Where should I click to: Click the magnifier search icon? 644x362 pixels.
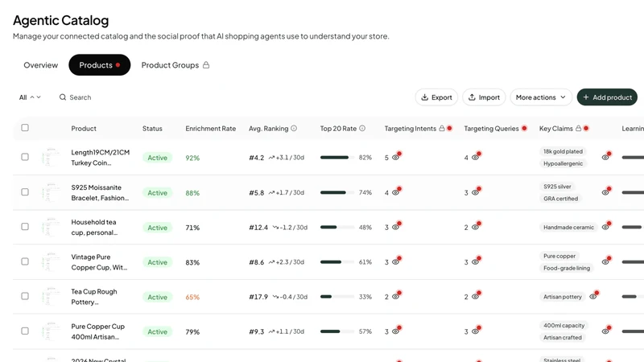(63, 97)
